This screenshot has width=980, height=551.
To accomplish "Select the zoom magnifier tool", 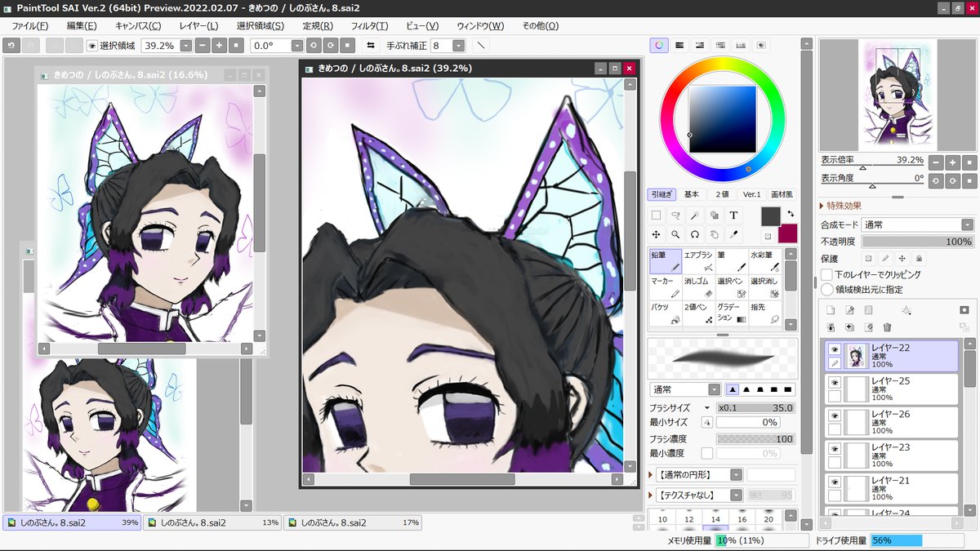I will click(x=675, y=234).
